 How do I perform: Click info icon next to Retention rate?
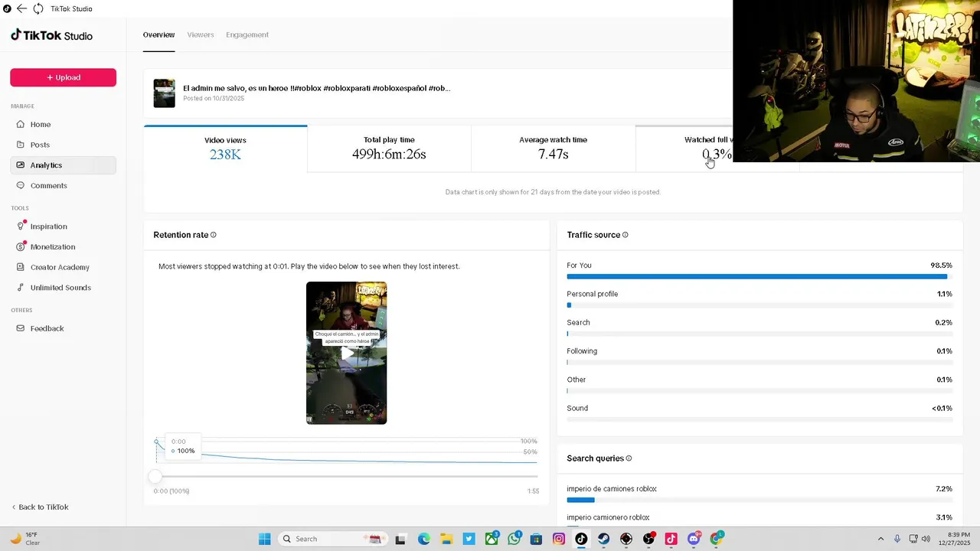pyautogui.click(x=214, y=235)
